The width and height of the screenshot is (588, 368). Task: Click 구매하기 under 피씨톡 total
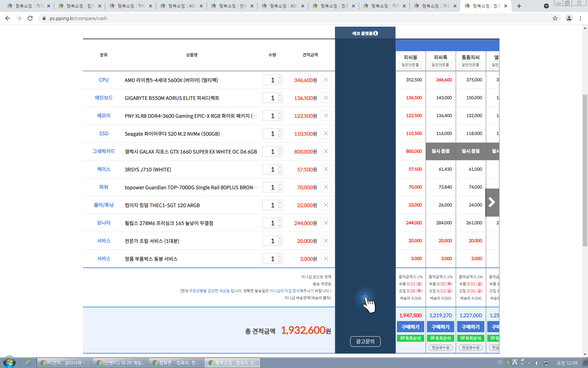tap(441, 327)
